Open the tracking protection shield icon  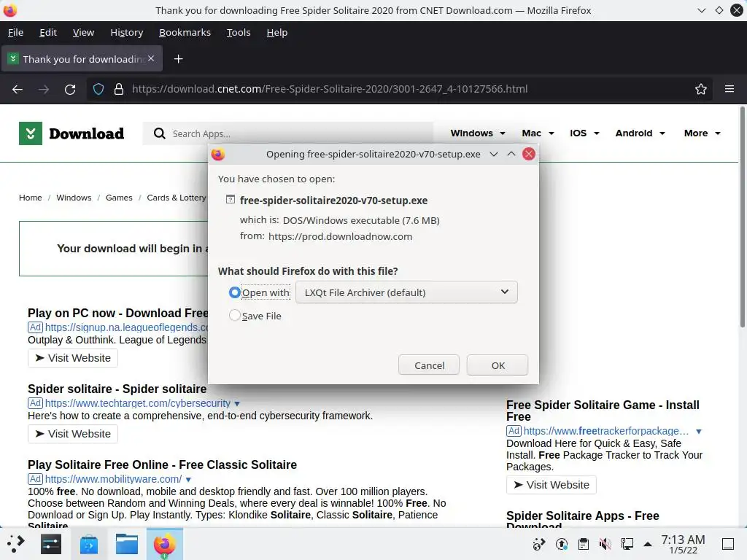click(98, 89)
